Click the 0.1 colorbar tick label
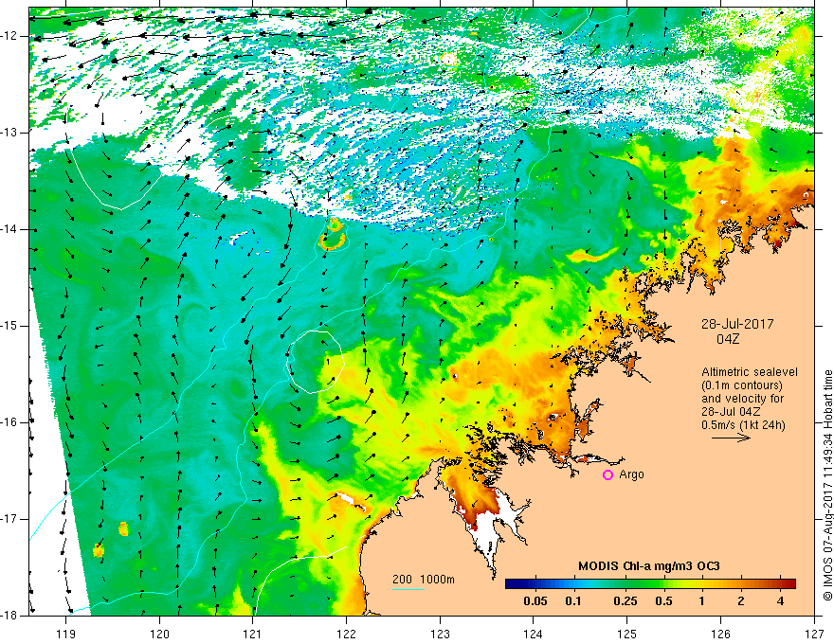834x644 pixels. pos(572,601)
